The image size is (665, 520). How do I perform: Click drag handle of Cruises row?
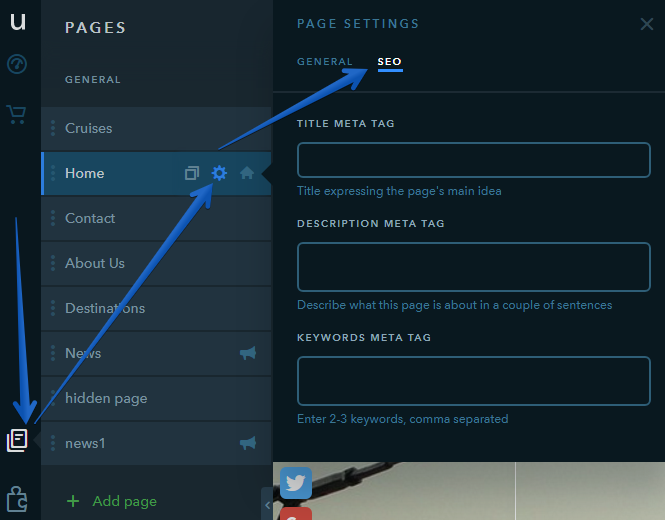(53, 128)
